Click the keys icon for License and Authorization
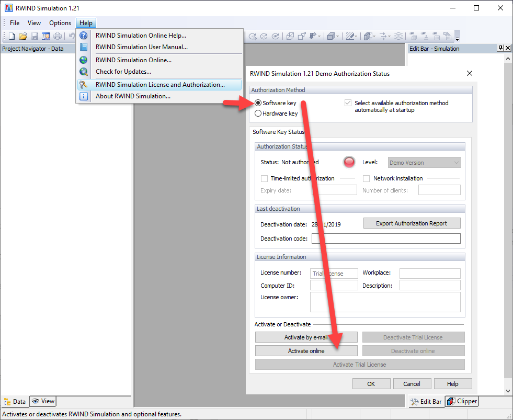This screenshot has height=420, width=513. (84, 84)
